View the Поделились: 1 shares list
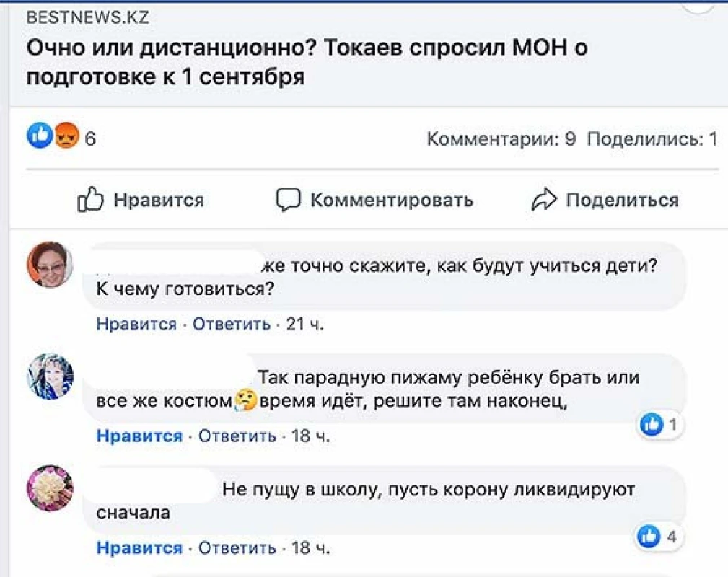Screen dimensions: 728x577 click(x=652, y=138)
